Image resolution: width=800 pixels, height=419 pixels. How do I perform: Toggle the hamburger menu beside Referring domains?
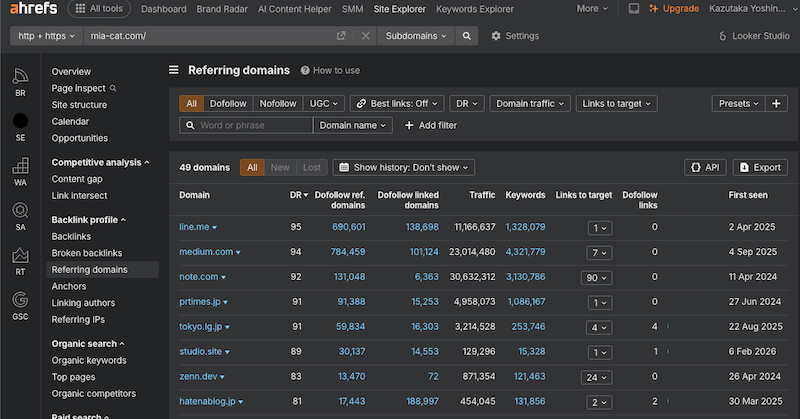pos(174,71)
